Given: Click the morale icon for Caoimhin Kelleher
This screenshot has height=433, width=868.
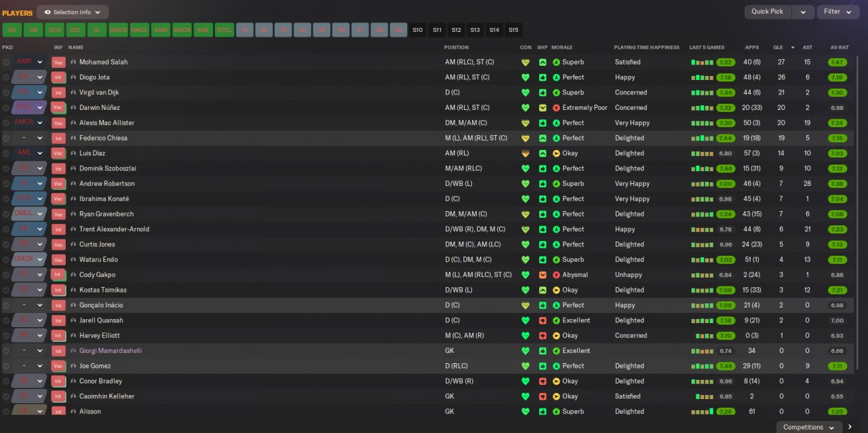Looking at the screenshot, I should click(556, 396).
